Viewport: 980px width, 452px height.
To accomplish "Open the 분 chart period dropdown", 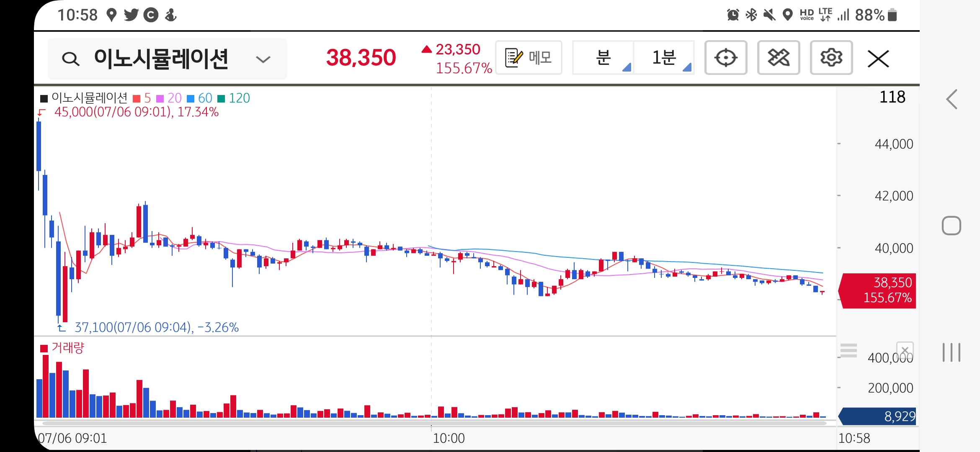I will [603, 58].
